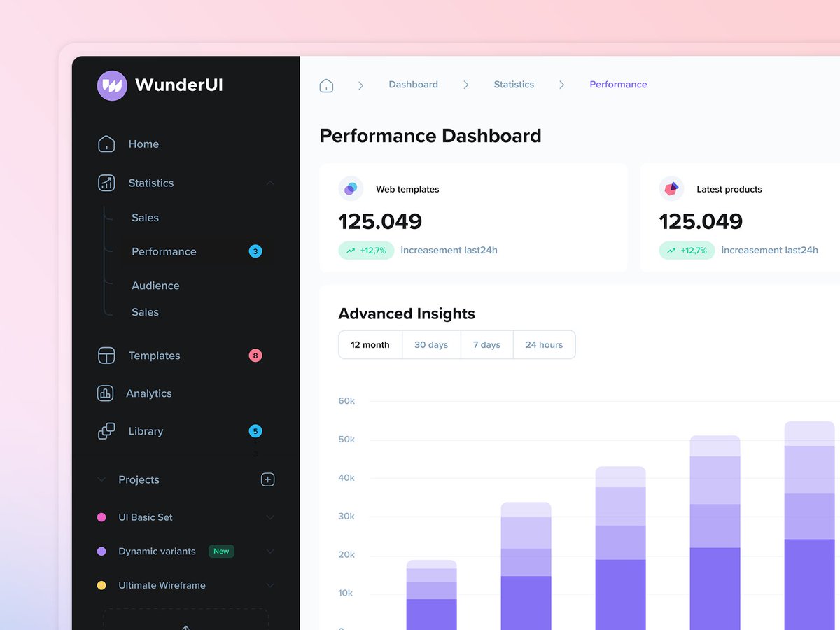Click the Home icon in sidebar
This screenshot has width=840, height=630.
[106, 143]
